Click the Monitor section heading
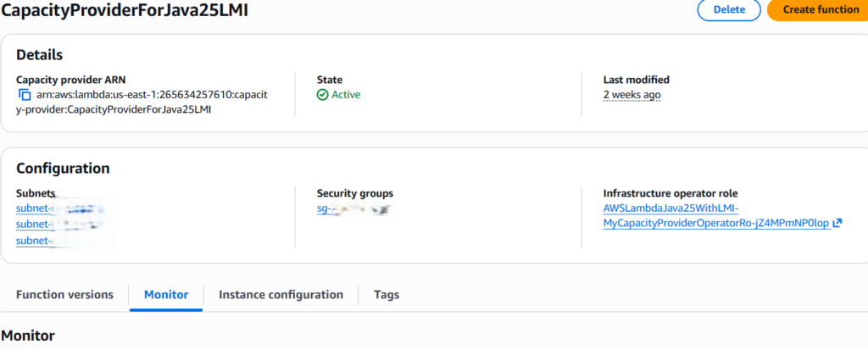Image resolution: width=868 pixels, height=350 pixels. click(28, 336)
